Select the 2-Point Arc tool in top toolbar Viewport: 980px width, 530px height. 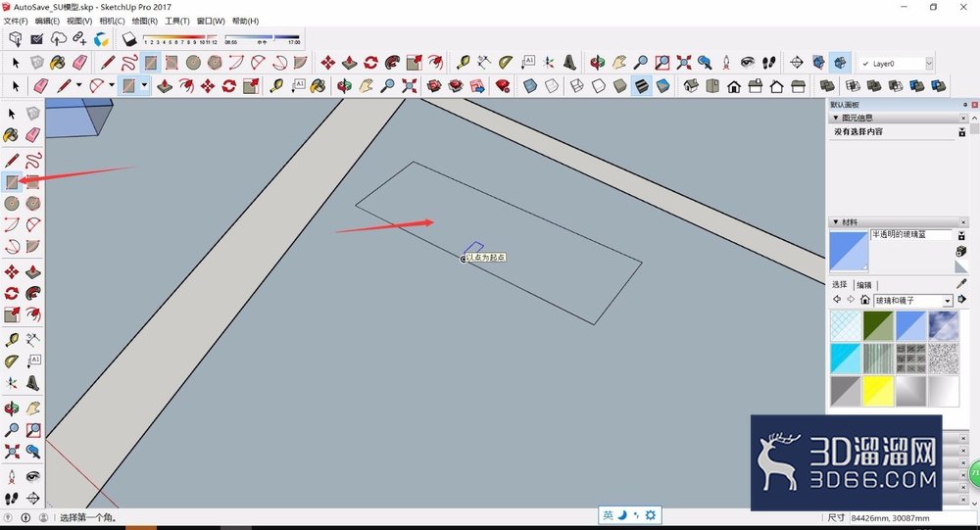click(257, 63)
